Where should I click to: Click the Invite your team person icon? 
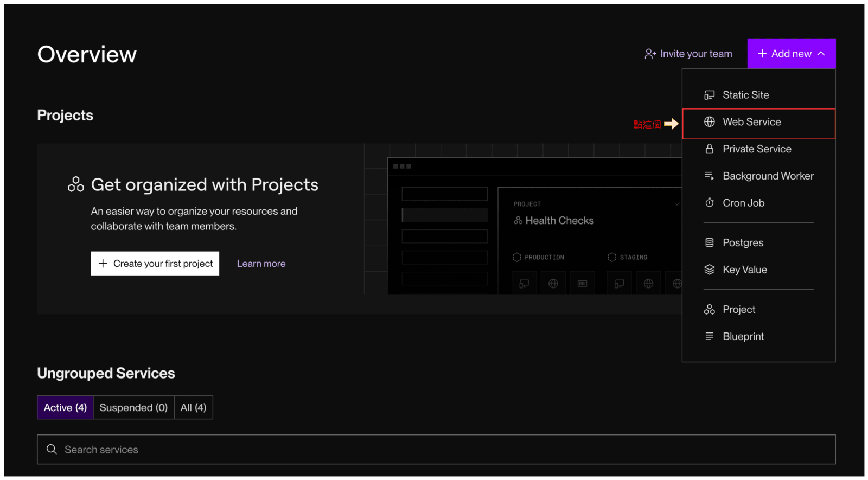click(x=650, y=54)
